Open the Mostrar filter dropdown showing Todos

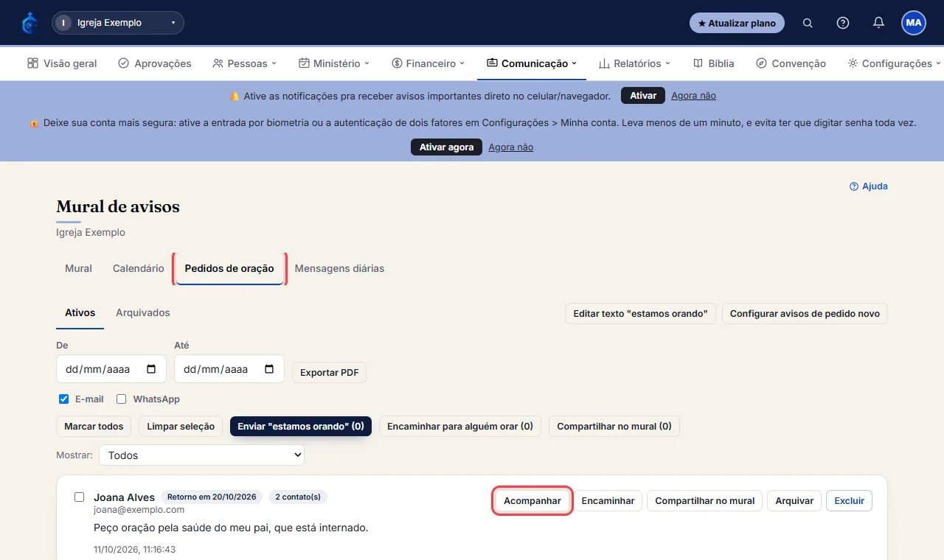tap(201, 455)
